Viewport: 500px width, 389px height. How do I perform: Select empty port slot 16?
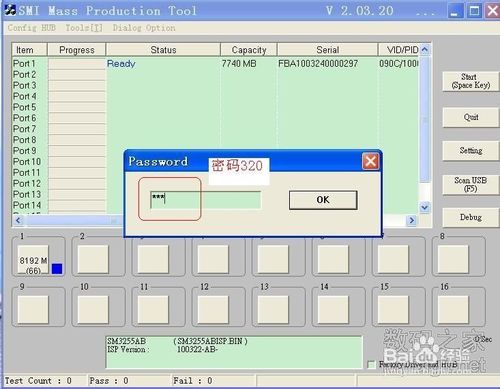pyautogui.click(x=453, y=310)
